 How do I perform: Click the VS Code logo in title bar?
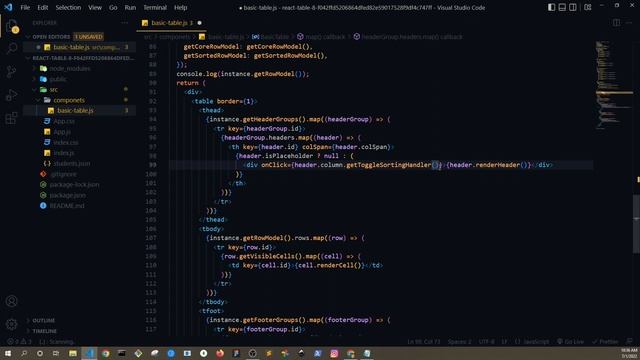pyautogui.click(x=8, y=7)
